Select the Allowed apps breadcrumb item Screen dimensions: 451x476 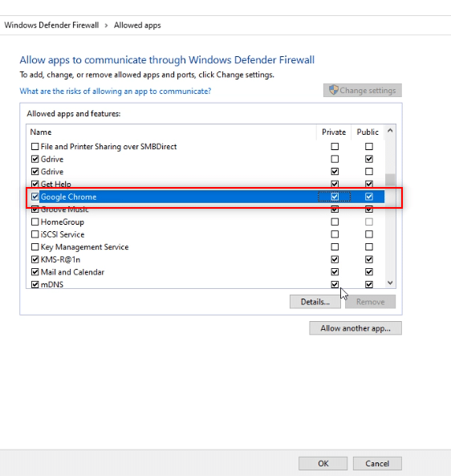tap(137, 25)
